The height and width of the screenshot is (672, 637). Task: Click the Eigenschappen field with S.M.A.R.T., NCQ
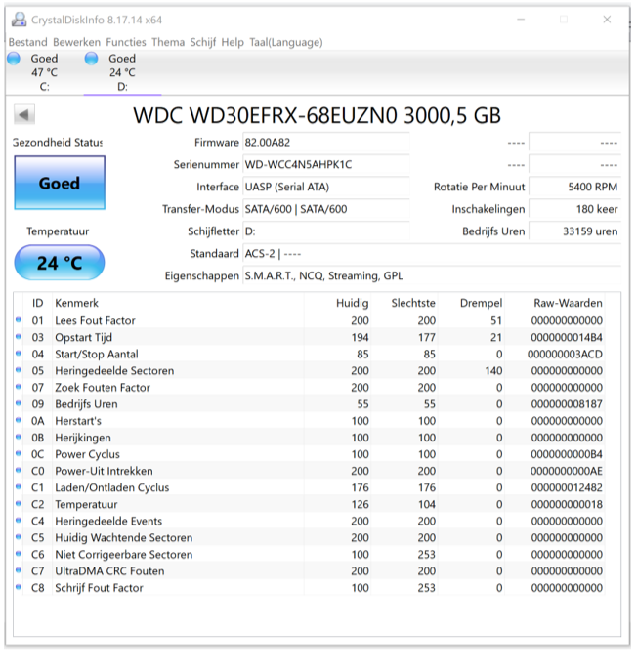(x=432, y=276)
